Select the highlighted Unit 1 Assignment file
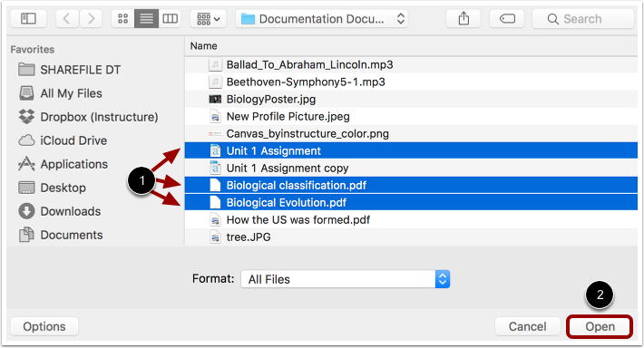This screenshot has height=348, width=644. [x=411, y=150]
